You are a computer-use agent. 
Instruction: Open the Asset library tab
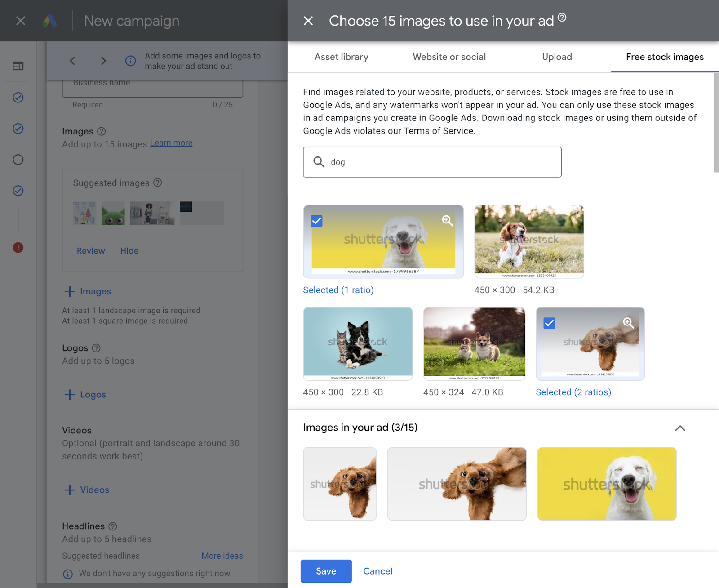(341, 57)
